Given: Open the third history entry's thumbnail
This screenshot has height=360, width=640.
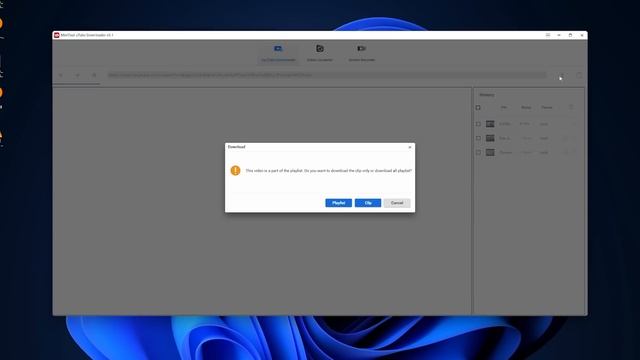Looking at the screenshot, I should [490, 152].
